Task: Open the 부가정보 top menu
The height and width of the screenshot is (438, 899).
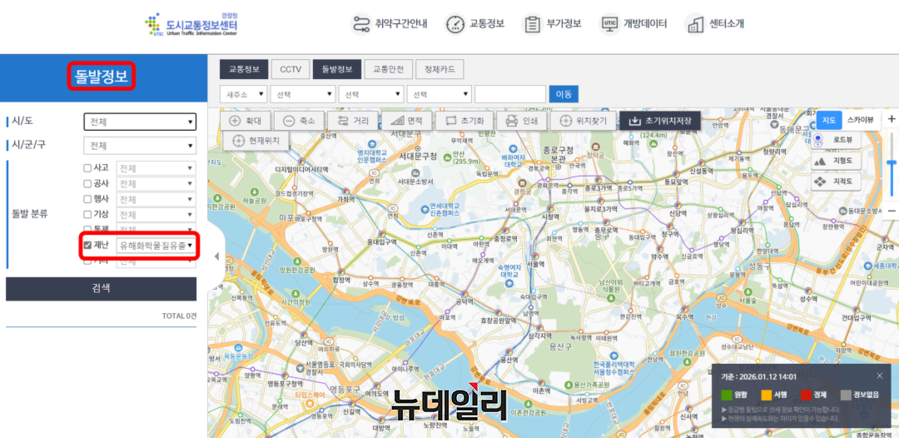Action: (x=552, y=24)
